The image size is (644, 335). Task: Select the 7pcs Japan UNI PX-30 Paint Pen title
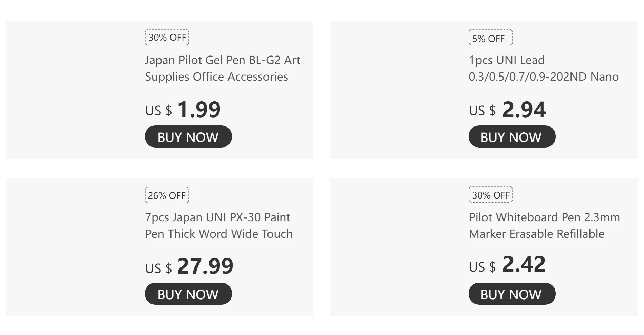[218, 225]
